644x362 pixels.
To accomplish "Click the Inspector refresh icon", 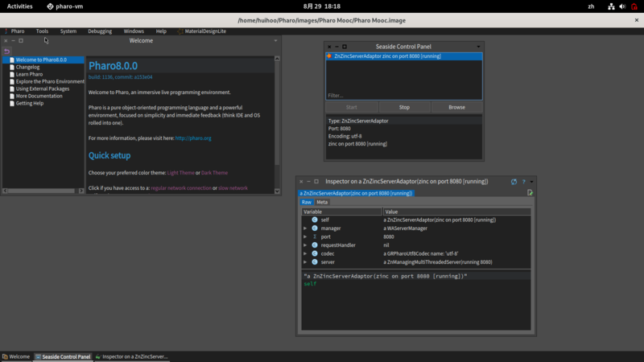I will pos(514,182).
